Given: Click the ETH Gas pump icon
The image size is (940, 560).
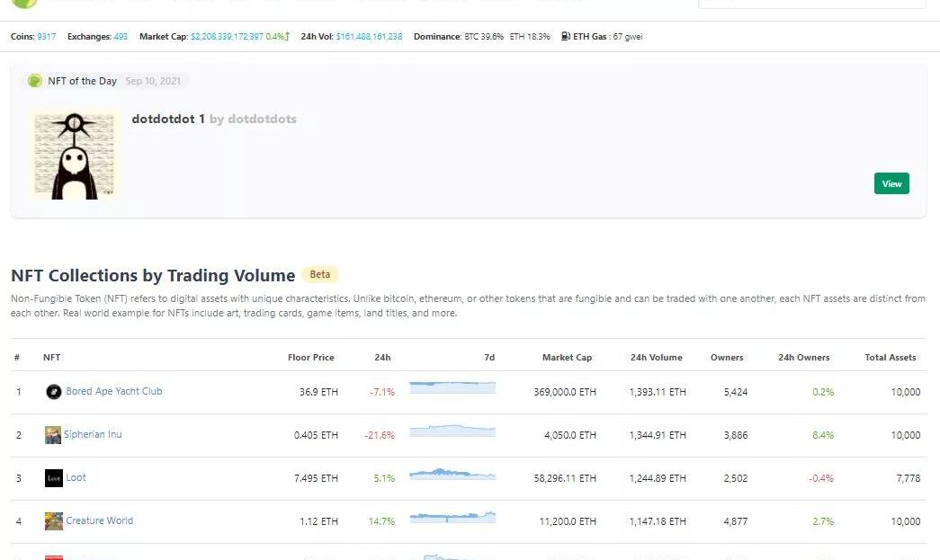Looking at the screenshot, I should click(565, 37).
